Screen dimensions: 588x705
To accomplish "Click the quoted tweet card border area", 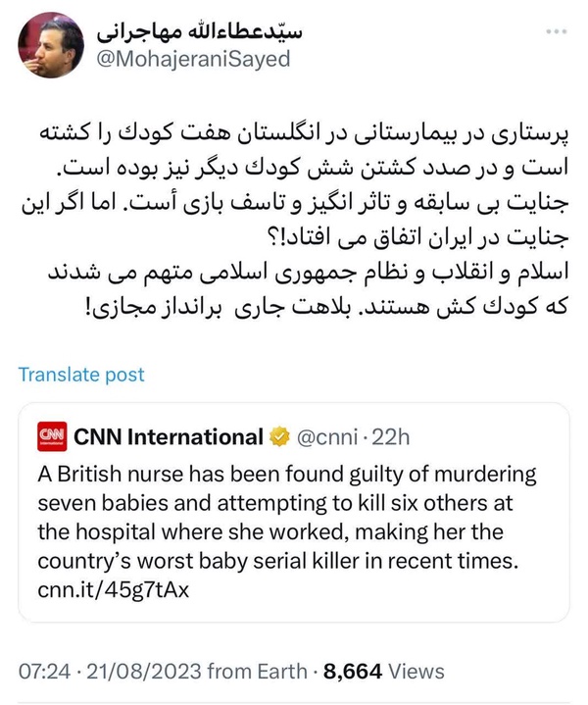I will [294, 513].
